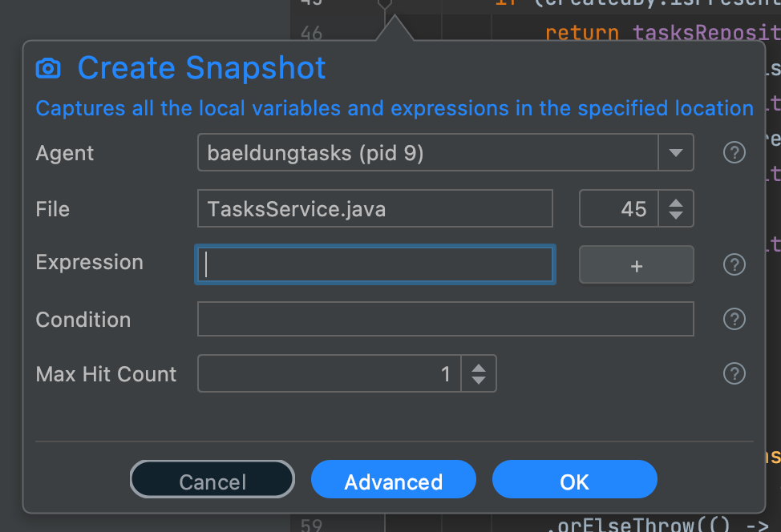Open help for Agent field
Screen dimensions: 781x532
click(734, 152)
